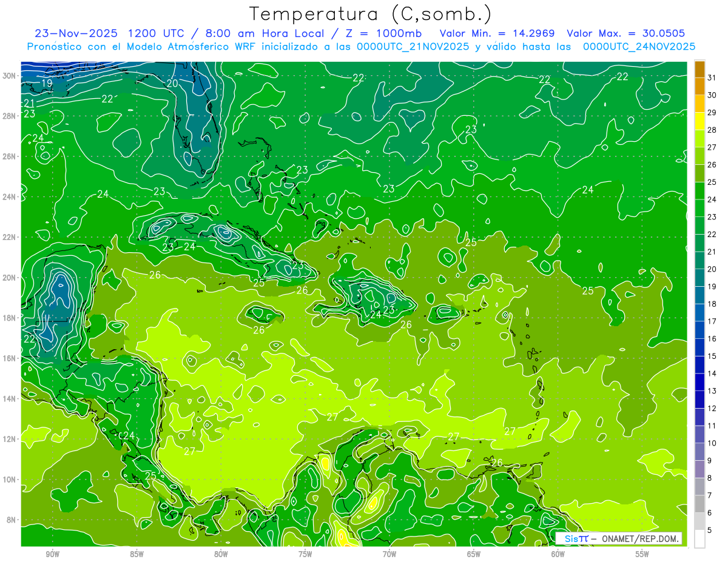Click the "60W" longitude axis label

(x=558, y=554)
